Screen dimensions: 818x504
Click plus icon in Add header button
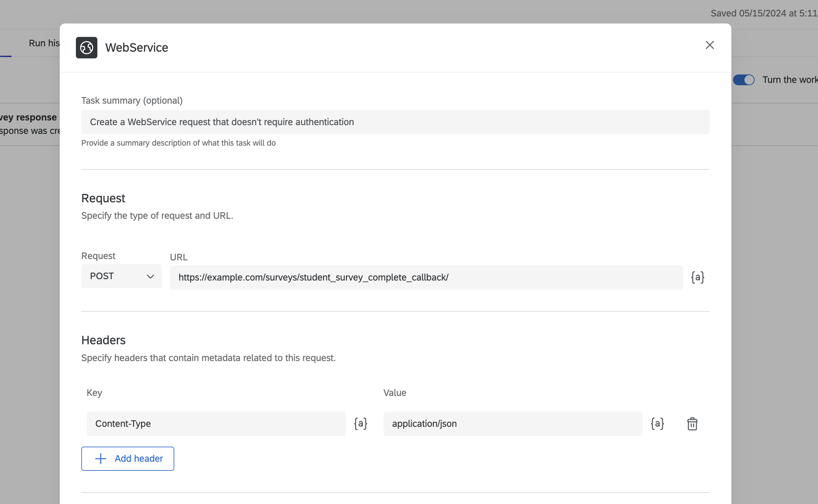coord(101,459)
